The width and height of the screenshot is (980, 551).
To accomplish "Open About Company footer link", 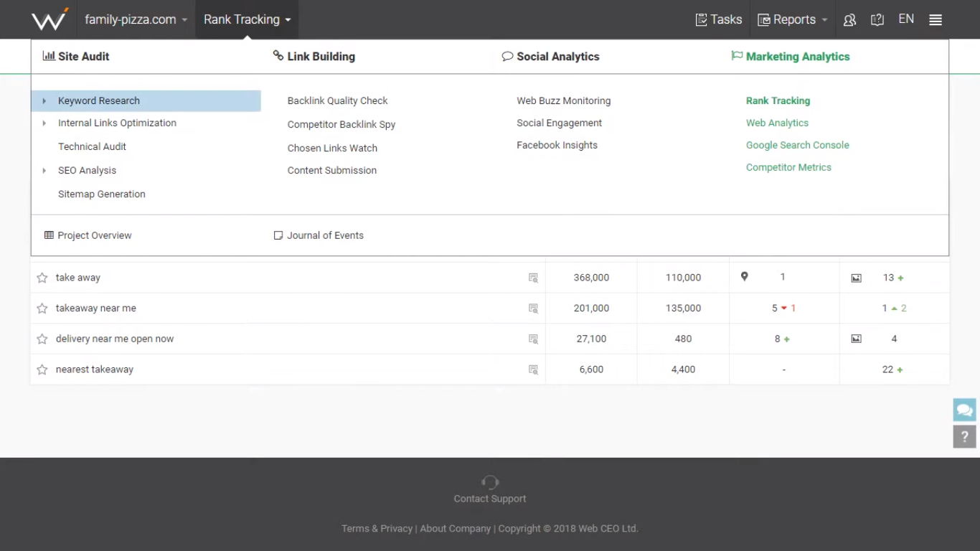I will (456, 529).
